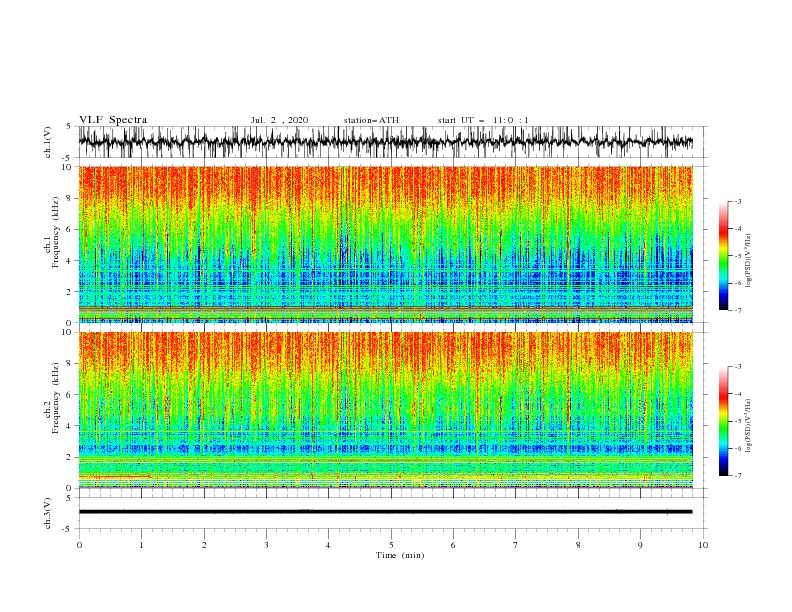Click the time axis tick label '8'
The image size is (792, 612).
(x=578, y=545)
